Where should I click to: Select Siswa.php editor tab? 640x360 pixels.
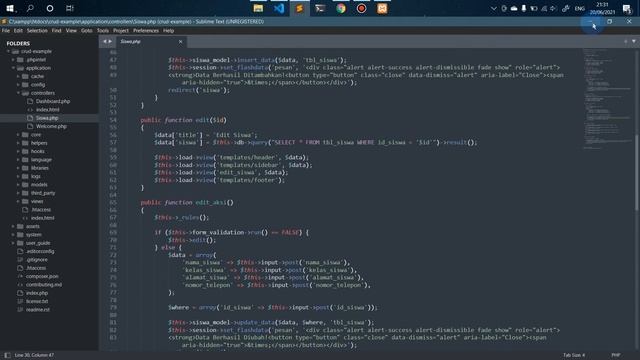click(151, 42)
